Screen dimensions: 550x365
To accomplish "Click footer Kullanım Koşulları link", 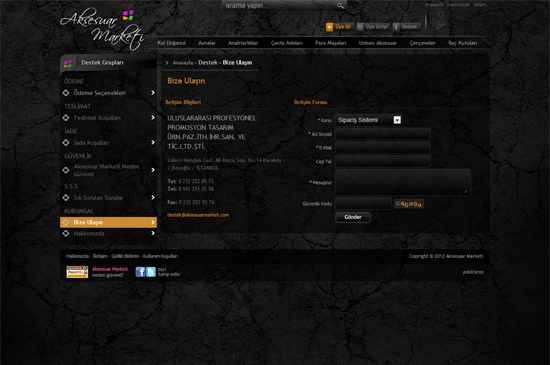I will (160, 256).
